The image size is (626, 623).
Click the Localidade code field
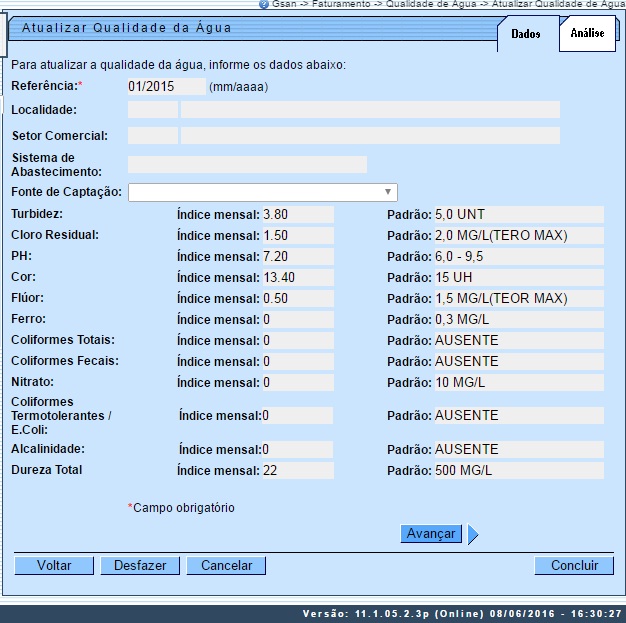152,110
